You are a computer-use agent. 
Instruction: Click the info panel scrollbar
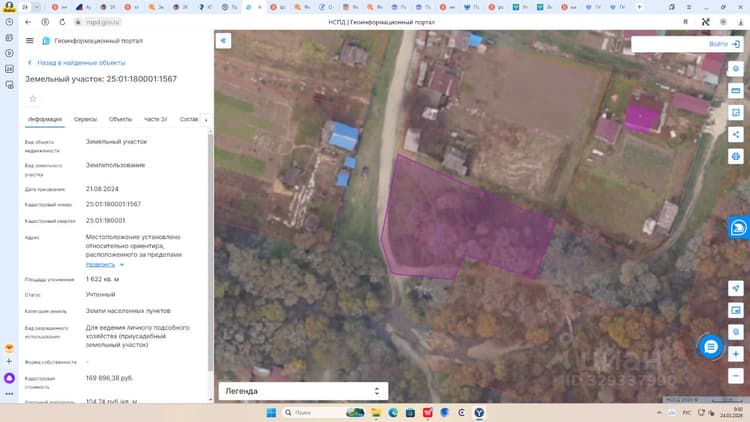[x=210, y=251]
